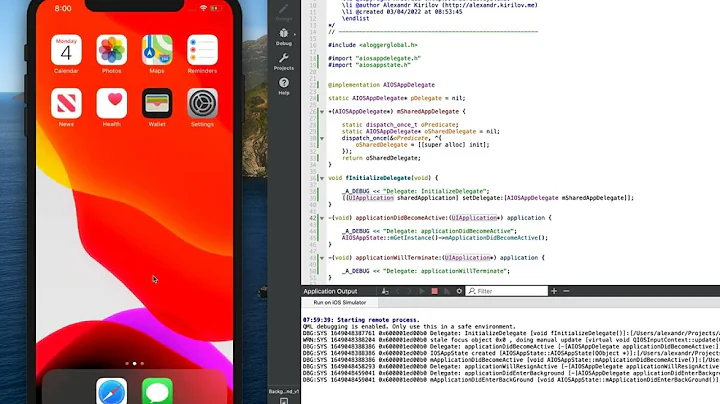This screenshot has width=720, height=404.
Task: Open the Photos app on the simulator
Action: pos(112,50)
